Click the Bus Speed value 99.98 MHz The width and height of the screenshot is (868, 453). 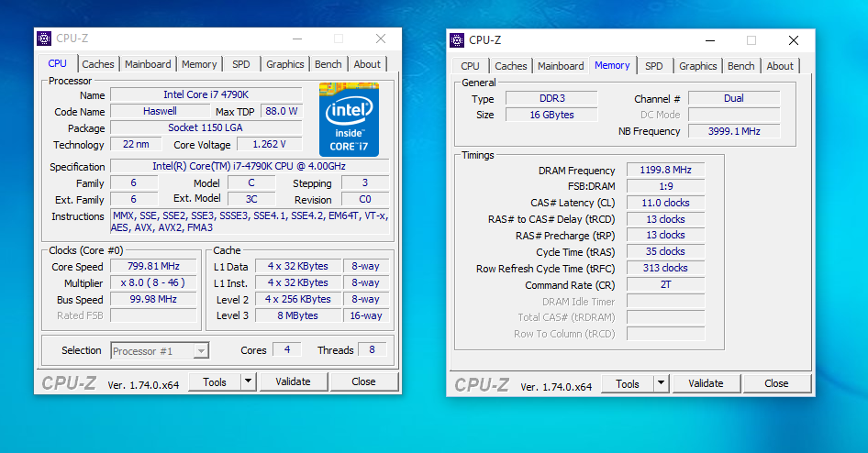coord(153,299)
